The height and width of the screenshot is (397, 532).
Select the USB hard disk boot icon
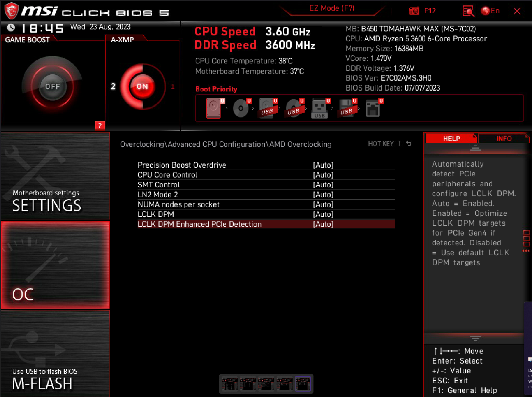click(x=268, y=108)
